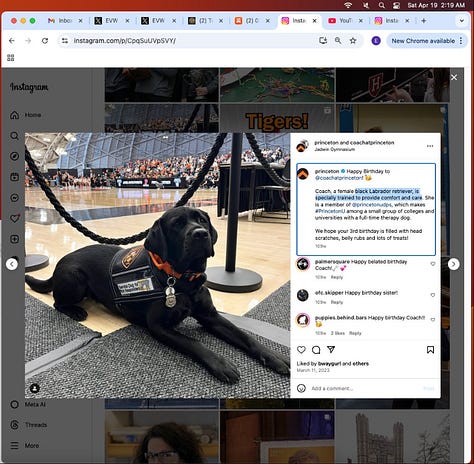Open Instagram Search magnifier in sidebar
The image size is (474, 464).
pyautogui.click(x=14, y=136)
